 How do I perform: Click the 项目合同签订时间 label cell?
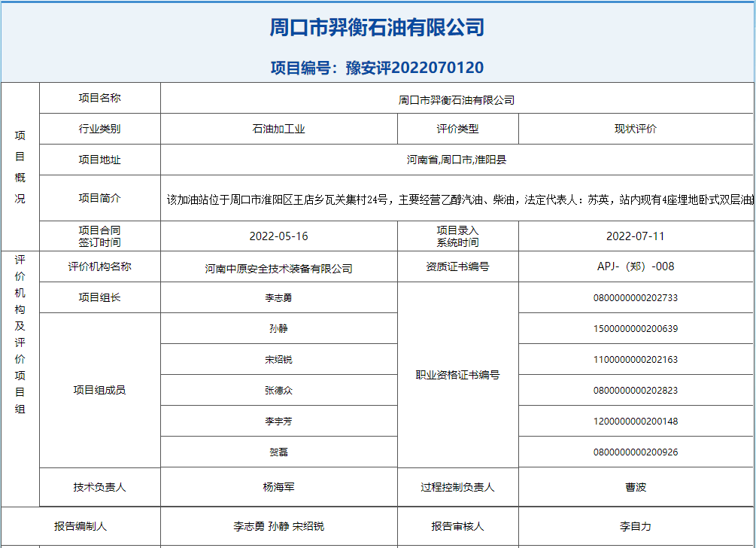tap(100, 236)
